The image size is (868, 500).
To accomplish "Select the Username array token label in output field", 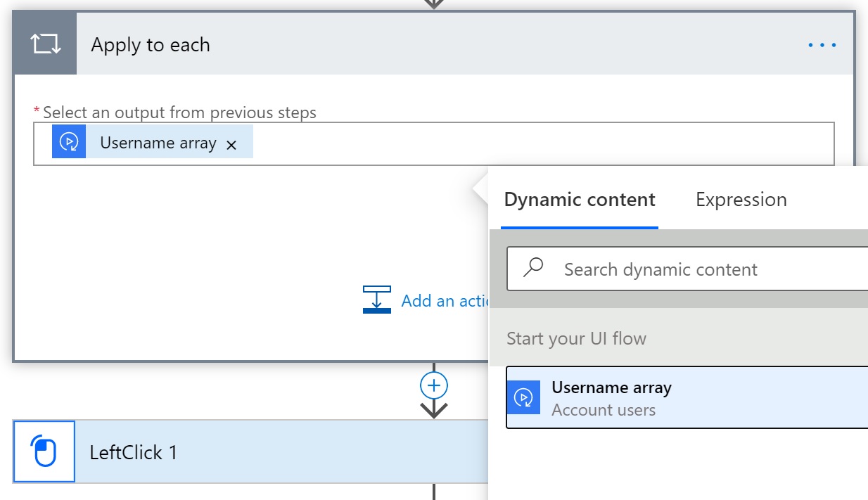I will coord(158,143).
